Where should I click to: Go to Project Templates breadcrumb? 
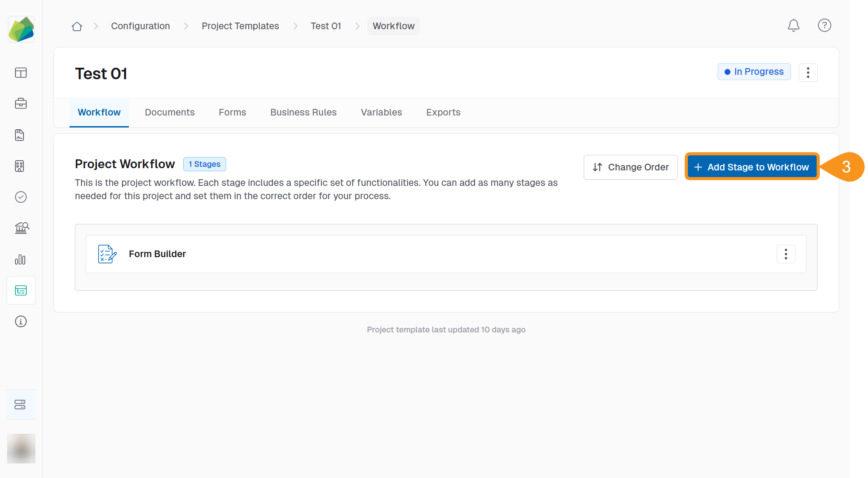[240, 26]
